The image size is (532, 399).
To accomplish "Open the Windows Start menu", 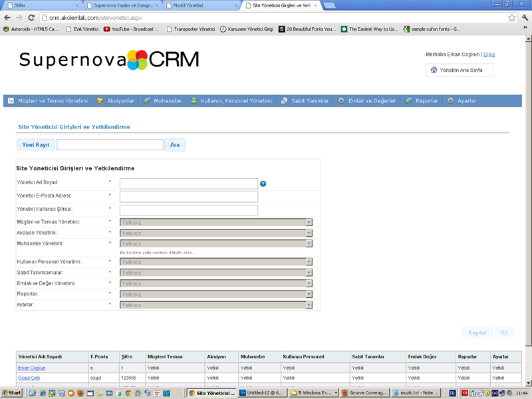I will (x=11, y=393).
